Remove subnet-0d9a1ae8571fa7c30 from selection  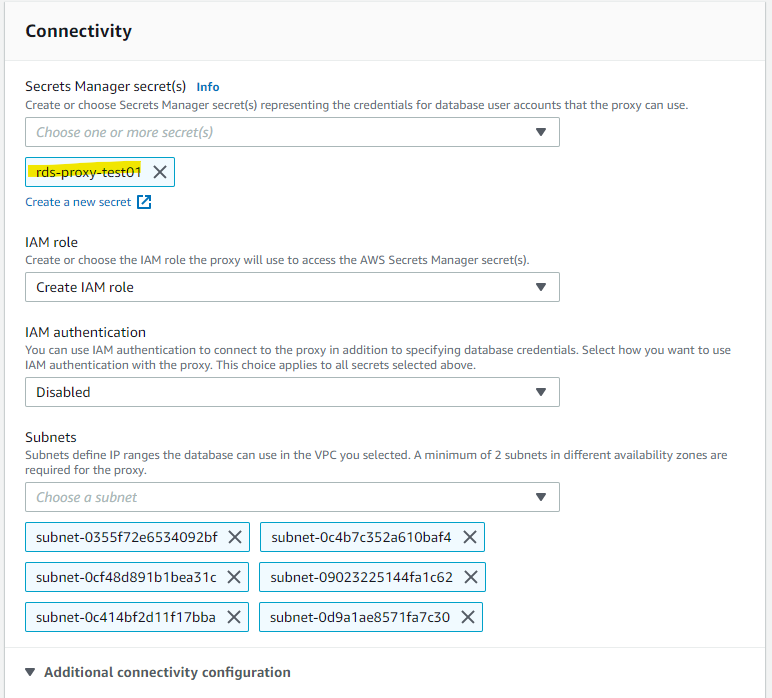(468, 617)
